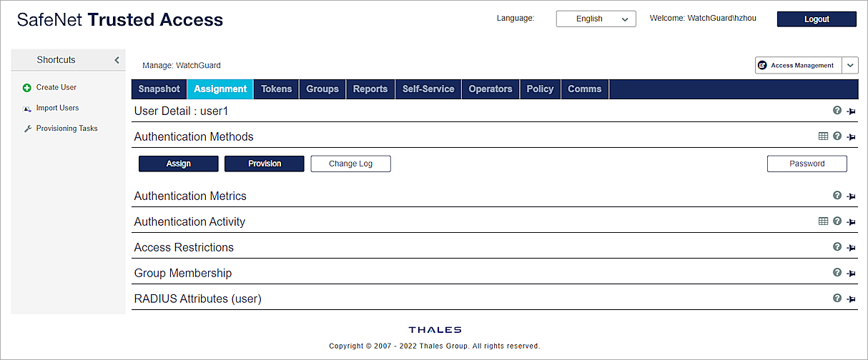
Task: Click the Logout button
Action: click(x=817, y=19)
